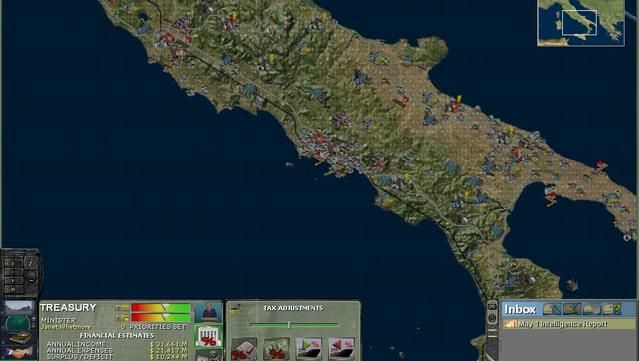639x361 pixels.
Task: Toggle the third Inbox filter icon
Action: (x=592, y=309)
